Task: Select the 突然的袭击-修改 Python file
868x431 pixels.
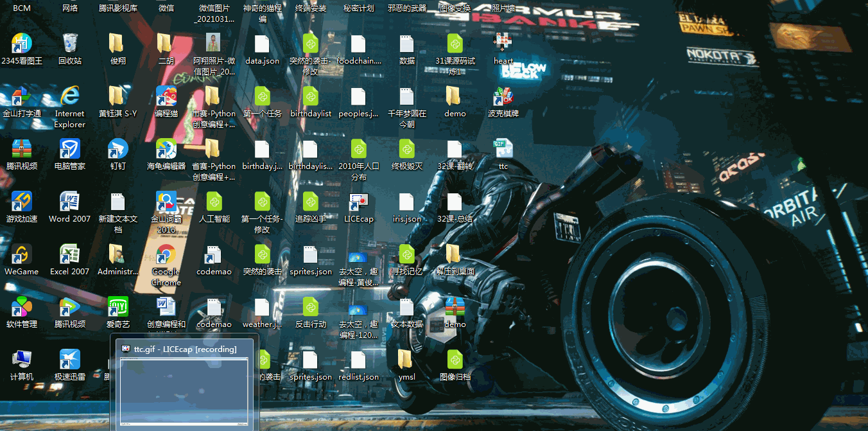Action: coord(311,44)
